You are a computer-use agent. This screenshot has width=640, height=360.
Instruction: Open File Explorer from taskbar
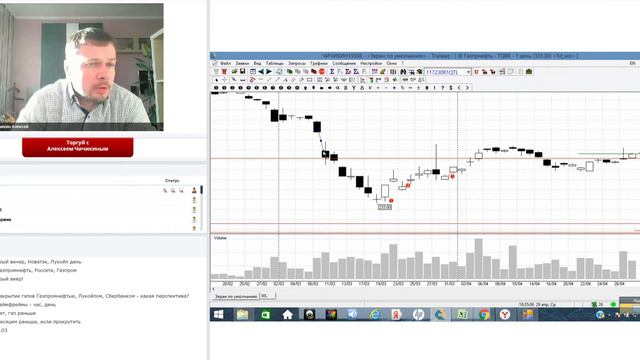click(242, 314)
